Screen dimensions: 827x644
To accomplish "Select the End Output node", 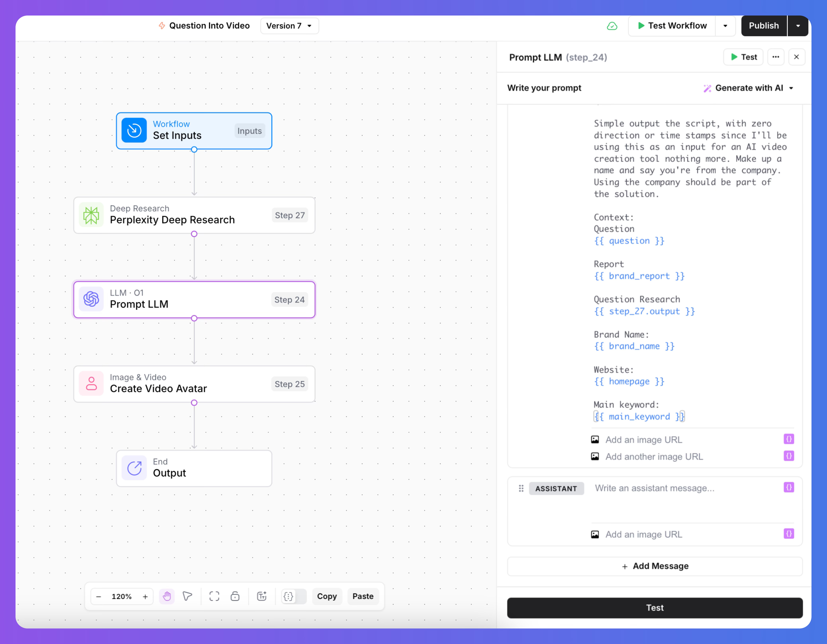I will pos(194,468).
